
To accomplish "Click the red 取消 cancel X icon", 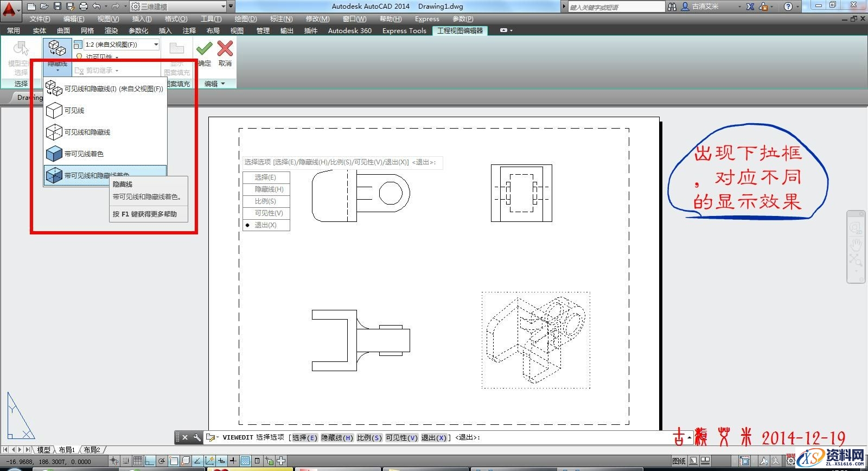I will 225,49.
